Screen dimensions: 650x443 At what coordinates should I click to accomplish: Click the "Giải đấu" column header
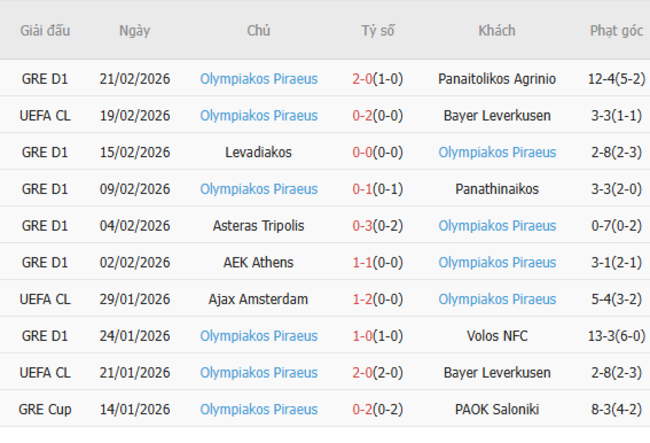pyautogui.click(x=45, y=30)
